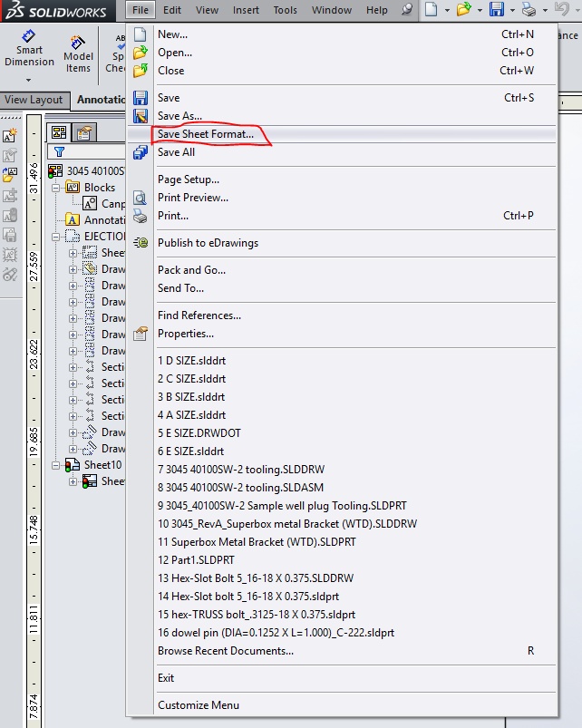
Task: Click the Open menu entry folder icon
Action: point(141,53)
